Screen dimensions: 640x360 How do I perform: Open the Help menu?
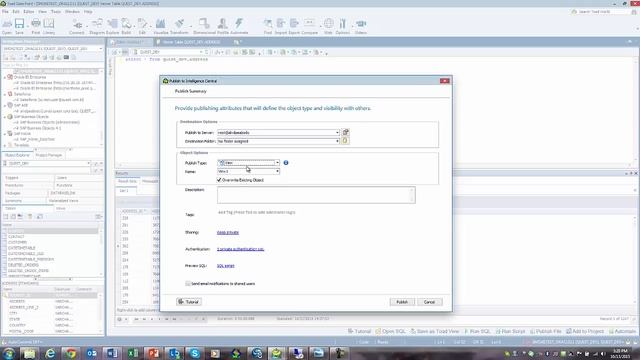click(x=88, y=11)
